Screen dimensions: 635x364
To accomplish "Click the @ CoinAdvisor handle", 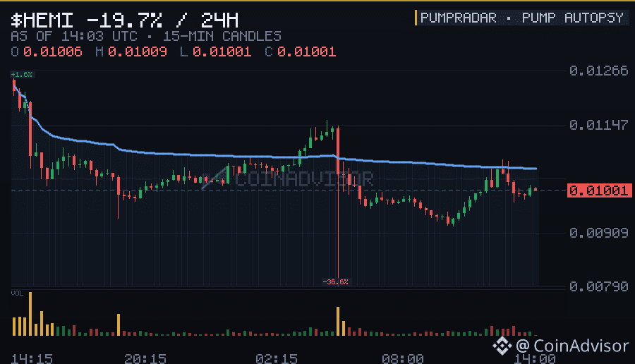I will (572, 346).
